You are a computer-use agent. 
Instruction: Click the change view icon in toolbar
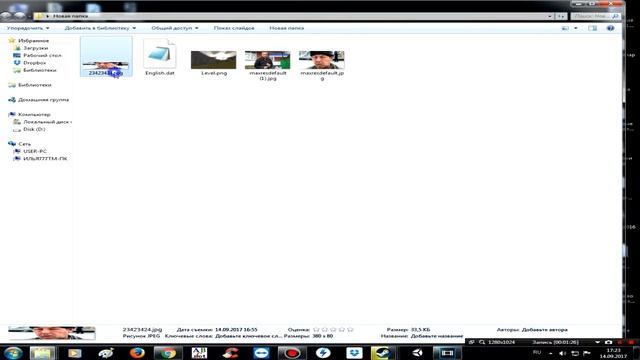coord(565,28)
